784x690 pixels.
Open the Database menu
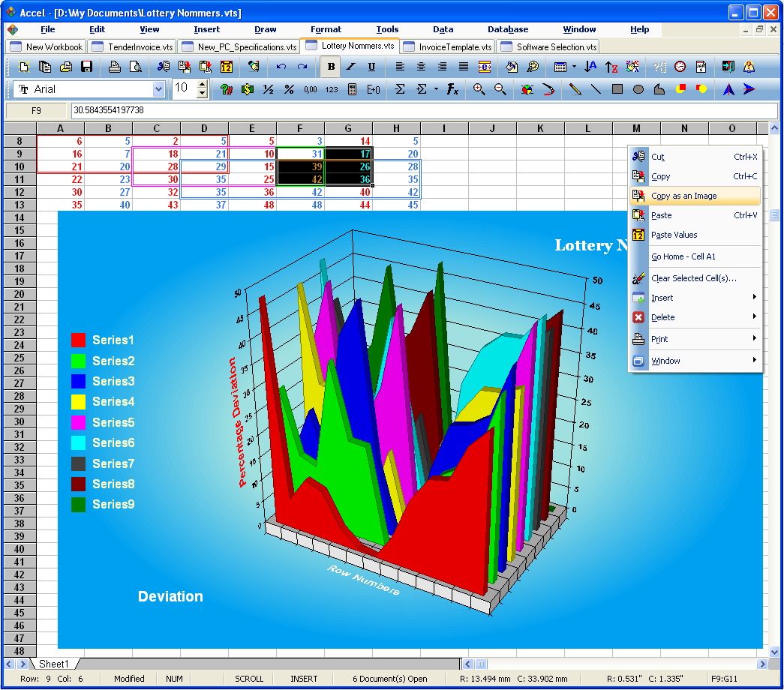pyautogui.click(x=508, y=29)
